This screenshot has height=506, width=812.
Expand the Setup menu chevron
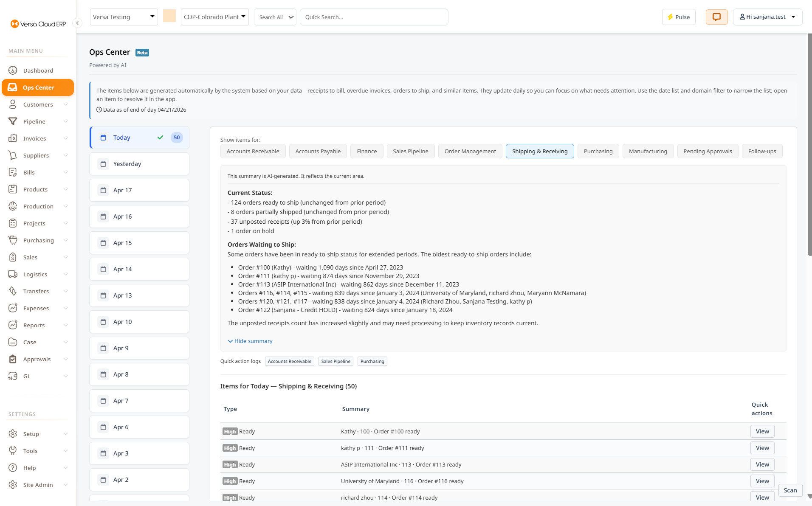65,434
